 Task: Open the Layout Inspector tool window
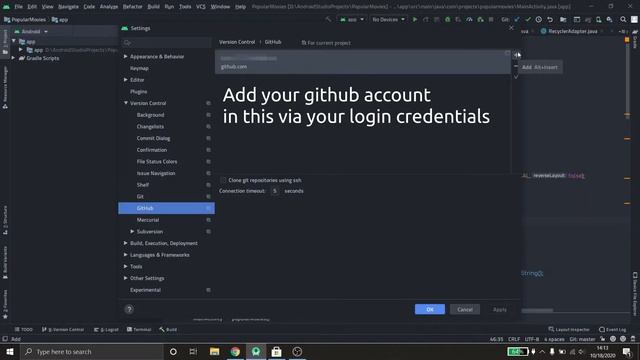point(569,329)
